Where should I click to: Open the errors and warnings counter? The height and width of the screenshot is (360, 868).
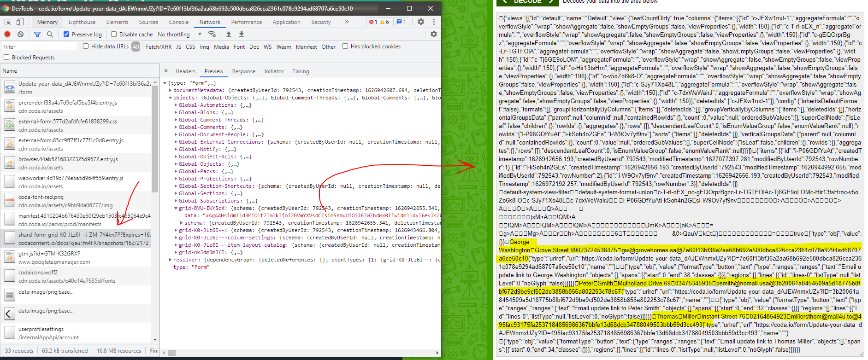[x=379, y=22]
